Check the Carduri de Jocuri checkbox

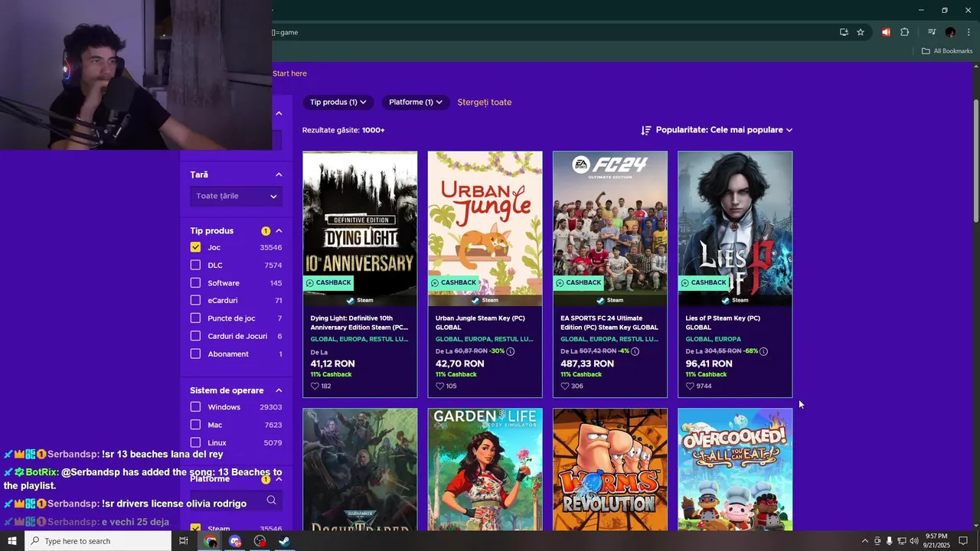coord(195,336)
